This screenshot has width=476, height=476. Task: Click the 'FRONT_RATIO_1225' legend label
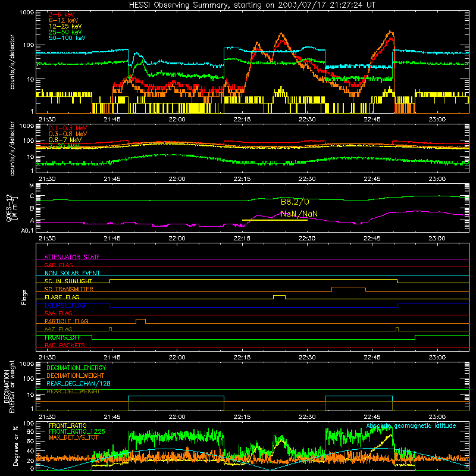coord(77,431)
